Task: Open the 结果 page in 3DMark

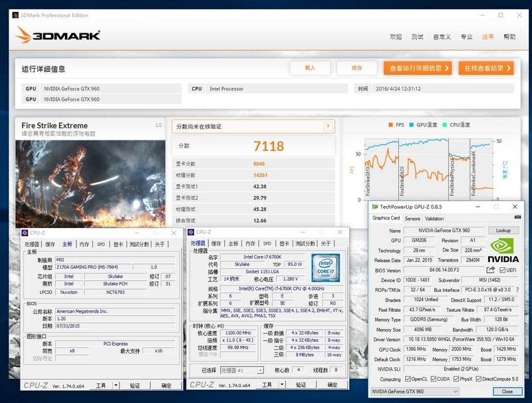Action: 488,37
